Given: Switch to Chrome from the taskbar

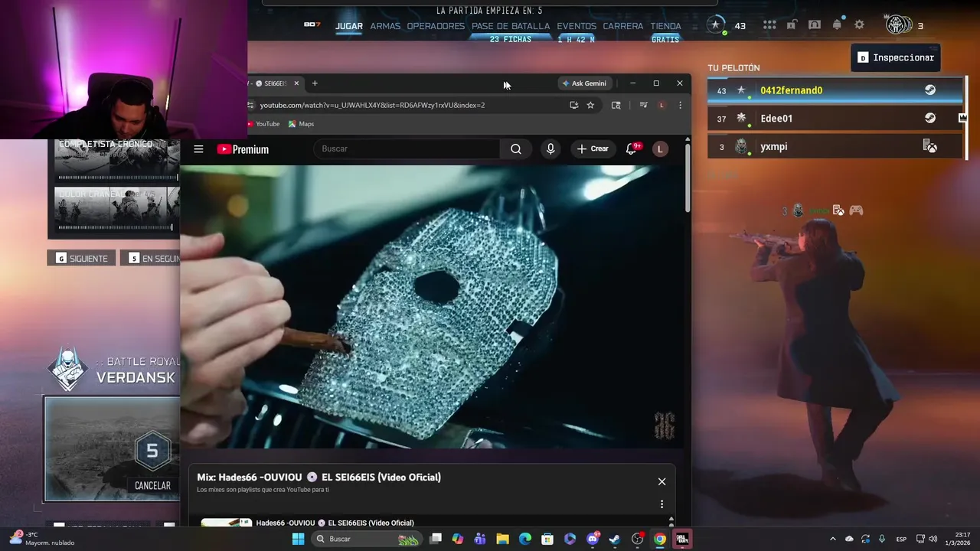Looking at the screenshot, I should tap(660, 539).
